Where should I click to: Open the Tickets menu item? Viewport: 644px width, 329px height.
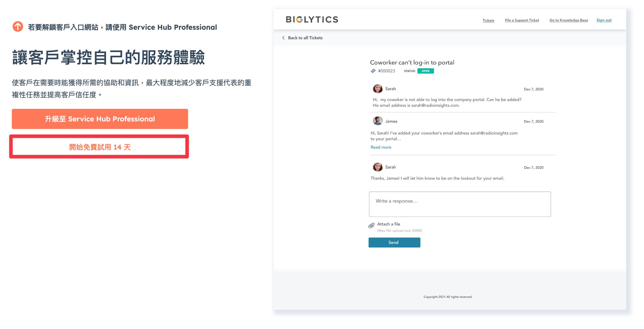[488, 20]
